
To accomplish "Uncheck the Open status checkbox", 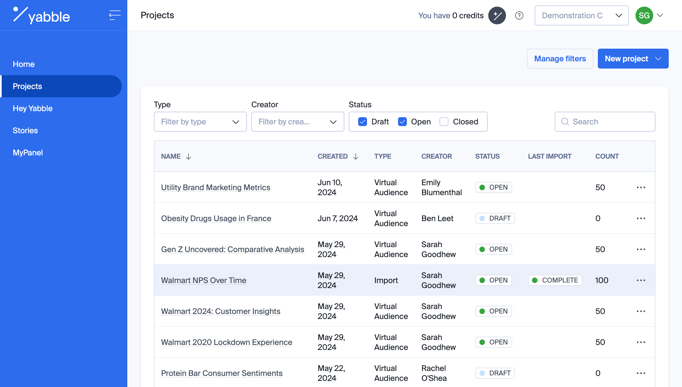I will (x=402, y=122).
